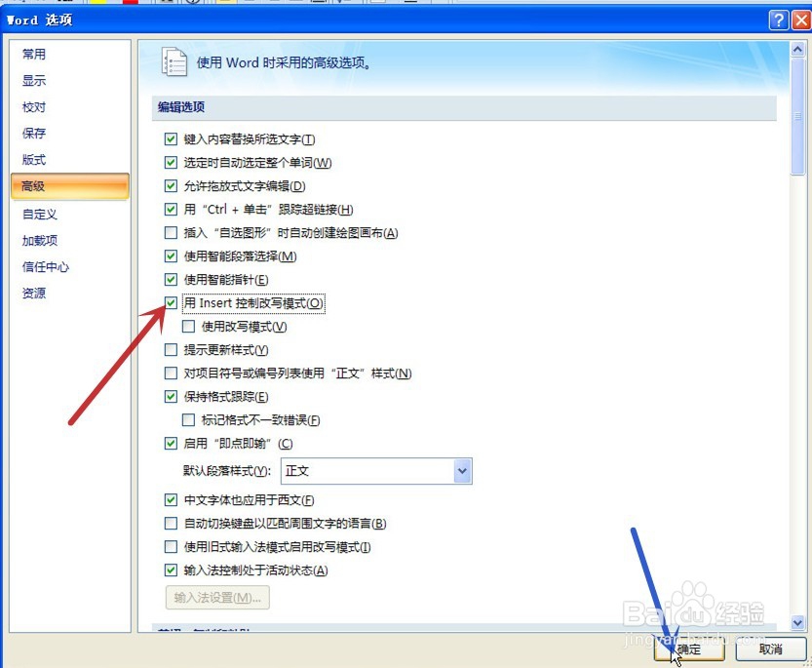The width and height of the screenshot is (812, 668).
Task: Click the scrollbar up arrow
Action: click(x=797, y=49)
